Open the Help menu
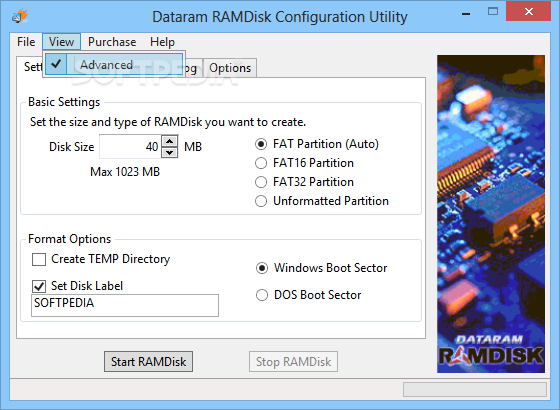The height and width of the screenshot is (410, 560). (x=162, y=42)
